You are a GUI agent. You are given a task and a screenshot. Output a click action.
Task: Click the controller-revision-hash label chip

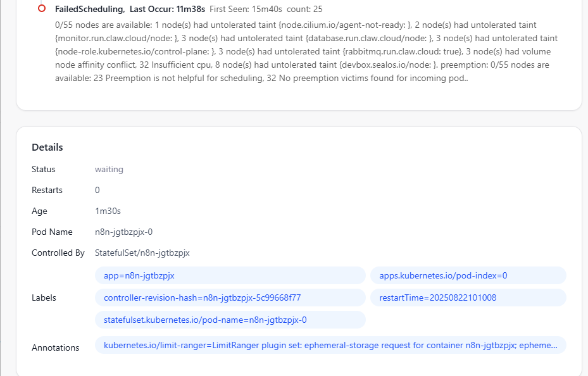230,298
